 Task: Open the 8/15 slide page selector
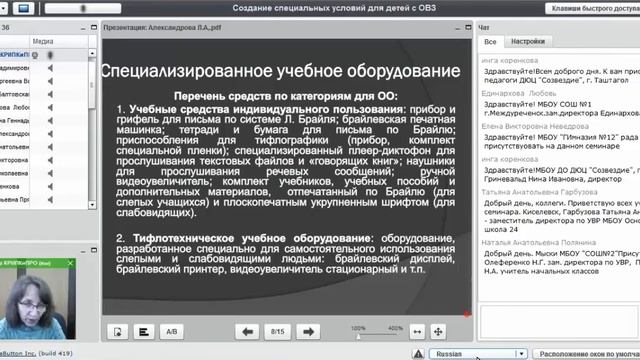pyautogui.click(x=278, y=332)
